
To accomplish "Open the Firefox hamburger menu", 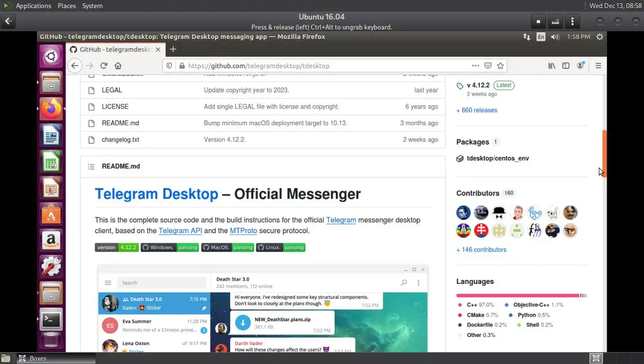I will [598, 66].
